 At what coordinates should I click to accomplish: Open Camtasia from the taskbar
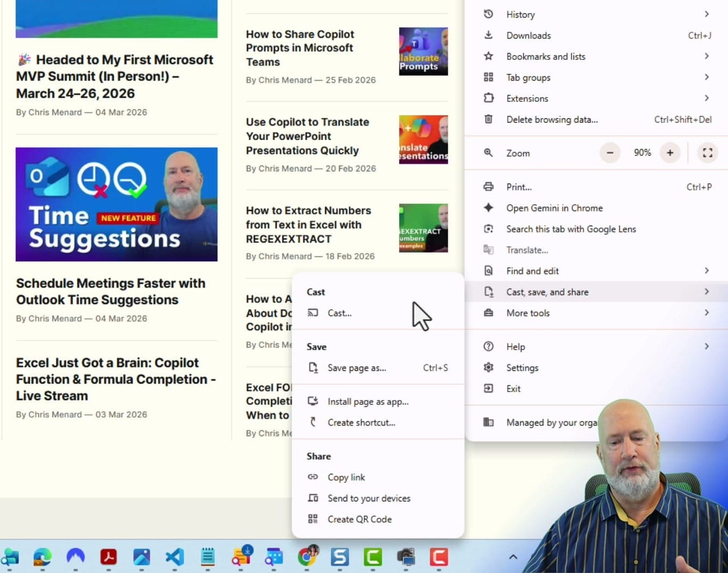pos(372,558)
